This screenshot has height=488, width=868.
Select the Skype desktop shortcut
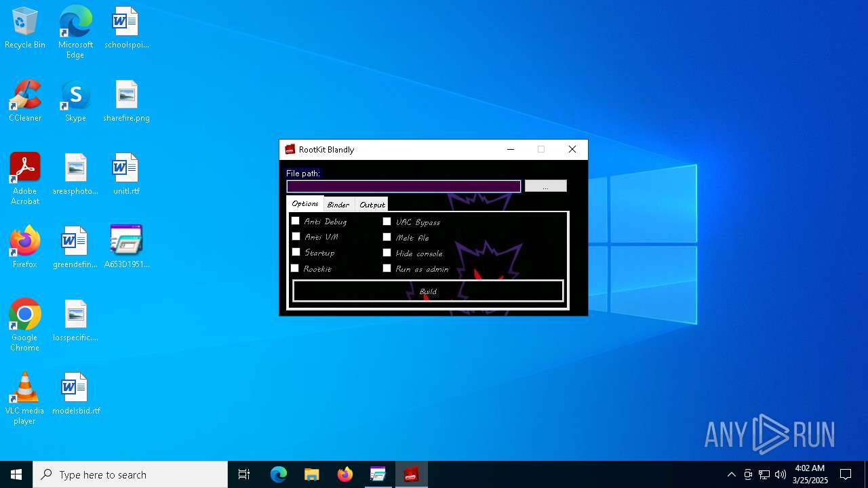tap(75, 101)
